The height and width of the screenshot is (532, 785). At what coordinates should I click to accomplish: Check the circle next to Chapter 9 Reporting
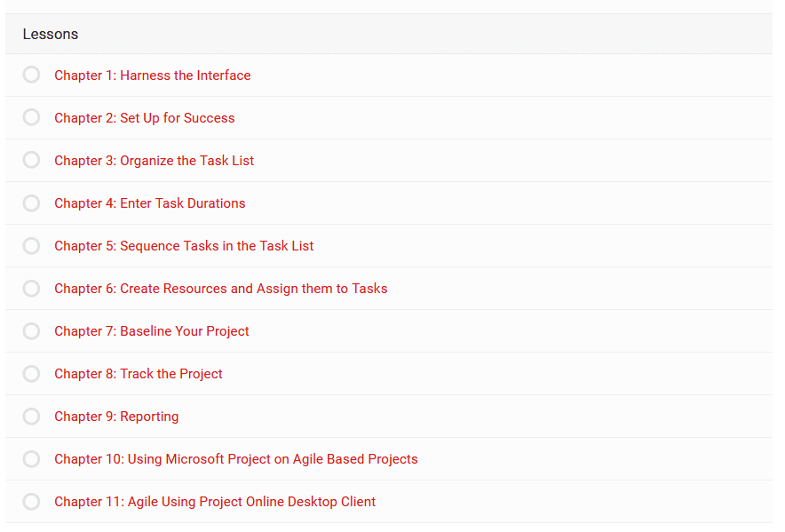pyautogui.click(x=31, y=416)
